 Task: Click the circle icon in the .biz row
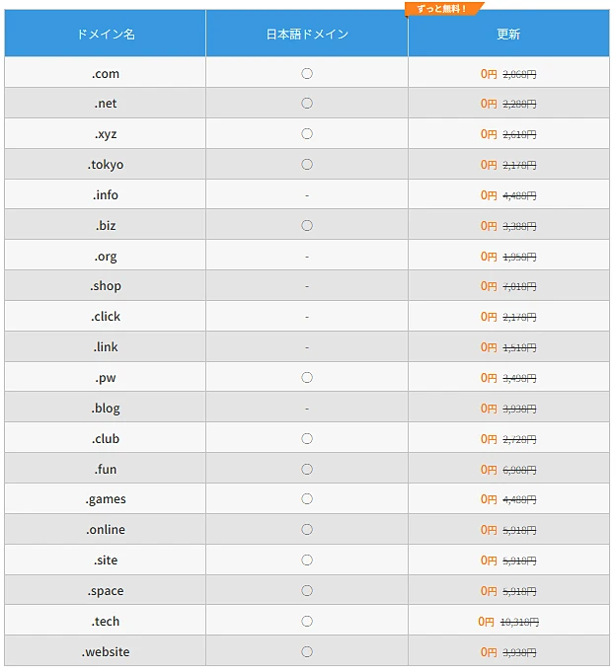point(307,225)
